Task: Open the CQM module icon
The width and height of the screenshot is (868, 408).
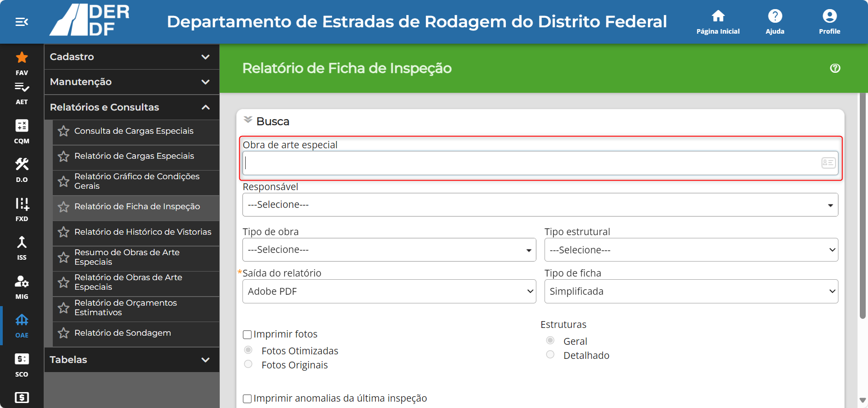Action: tap(22, 131)
